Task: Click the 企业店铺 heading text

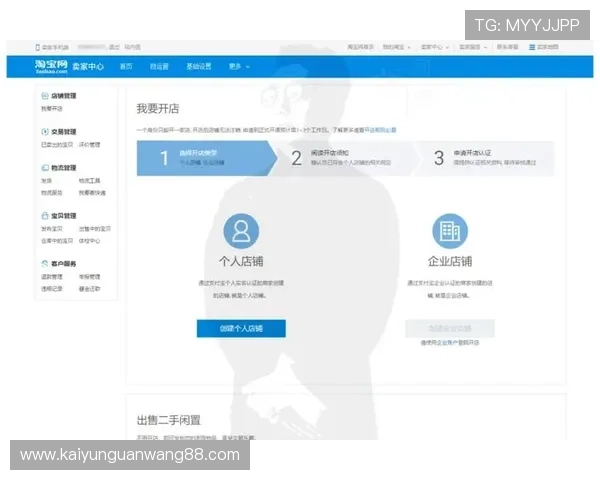Action: pyautogui.click(x=450, y=261)
